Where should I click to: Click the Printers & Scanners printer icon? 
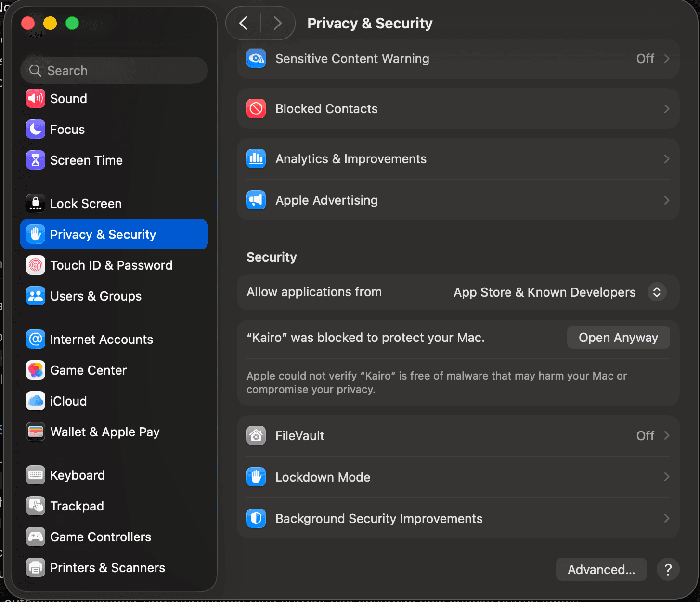(36, 568)
